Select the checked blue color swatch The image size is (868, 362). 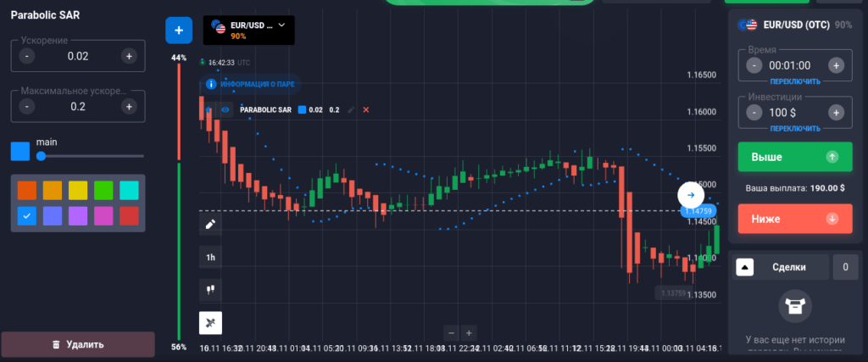[x=26, y=216]
